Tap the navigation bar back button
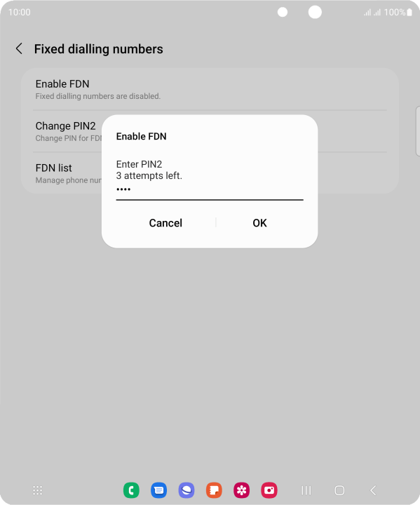Image resolution: width=420 pixels, height=505 pixels. tap(373, 490)
